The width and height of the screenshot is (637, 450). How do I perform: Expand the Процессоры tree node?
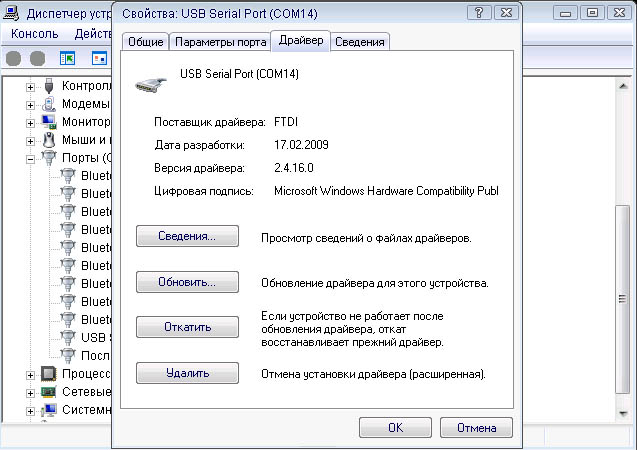(x=31, y=375)
